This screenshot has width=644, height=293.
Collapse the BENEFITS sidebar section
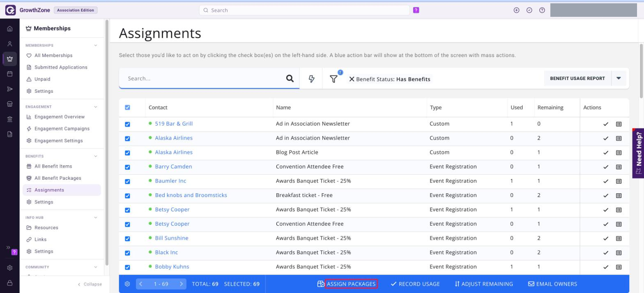click(96, 156)
